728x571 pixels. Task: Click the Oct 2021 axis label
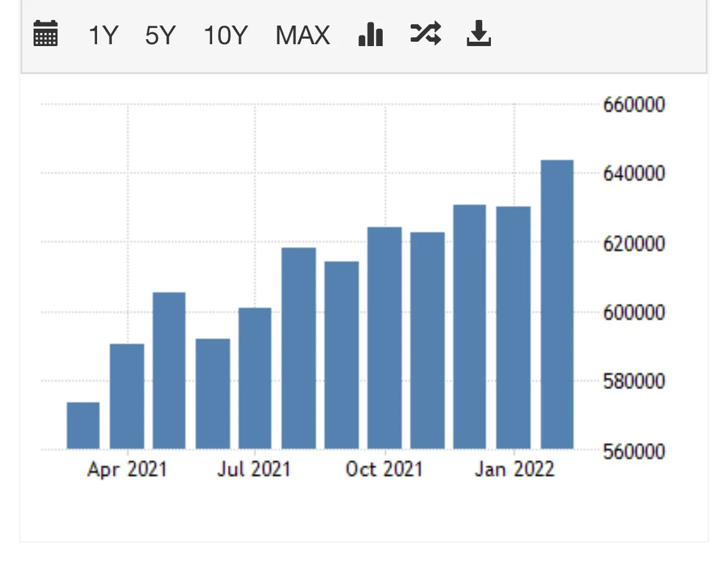coord(385,469)
